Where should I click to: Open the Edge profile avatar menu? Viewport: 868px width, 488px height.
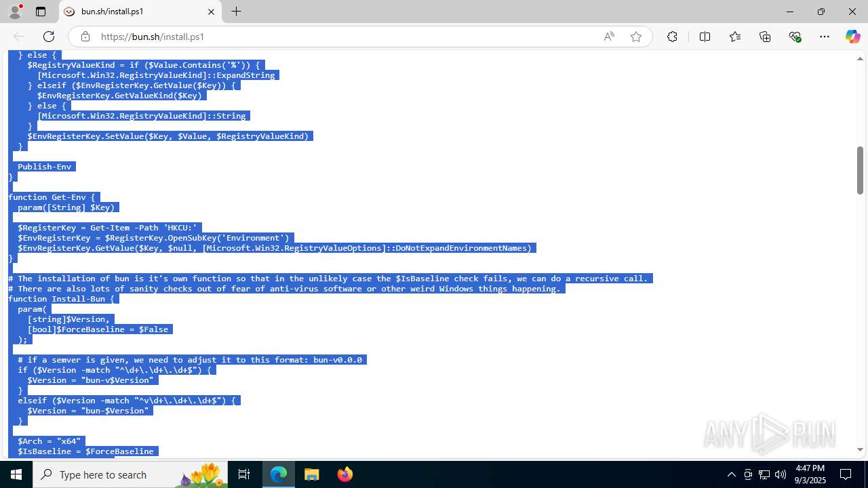click(15, 12)
